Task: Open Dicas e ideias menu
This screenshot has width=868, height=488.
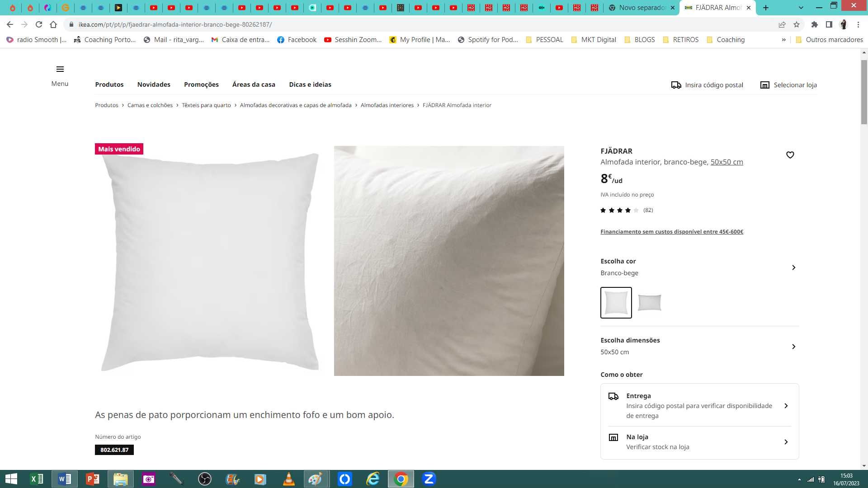Action: coord(310,84)
